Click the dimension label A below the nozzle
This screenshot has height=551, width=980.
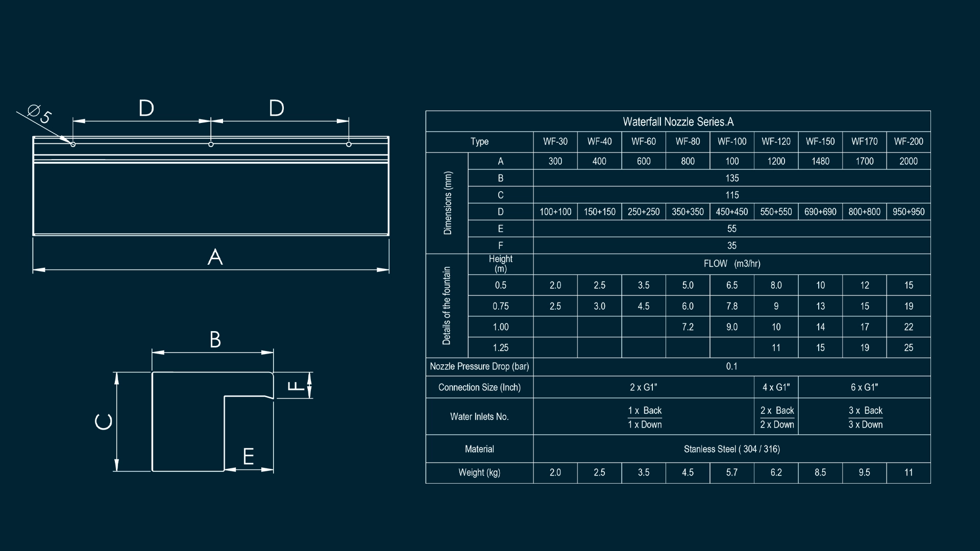[215, 257]
